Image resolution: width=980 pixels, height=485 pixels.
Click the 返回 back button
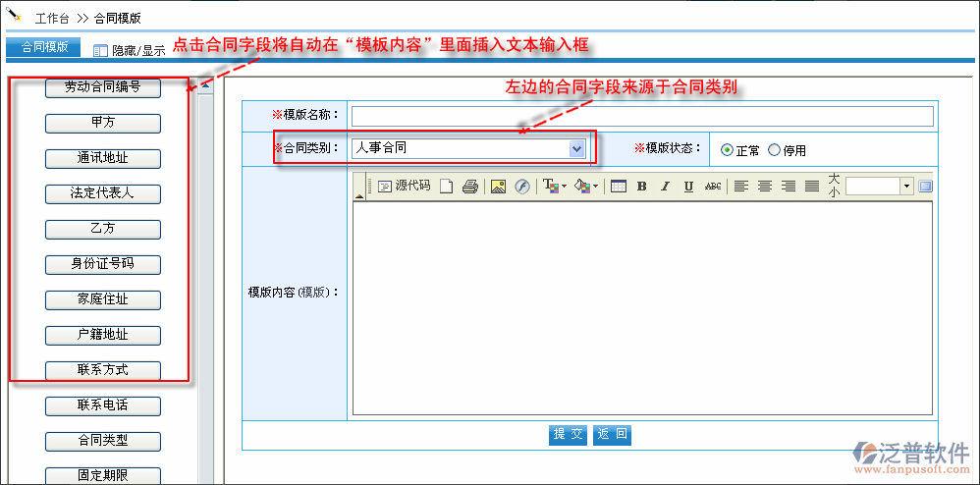click(613, 435)
